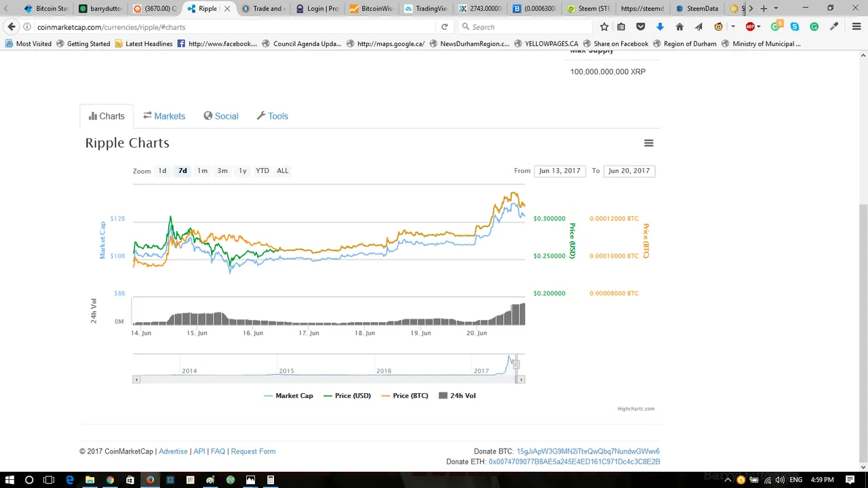Set chart zoom to 1d
This screenshot has width=868, height=488.
(162, 171)
